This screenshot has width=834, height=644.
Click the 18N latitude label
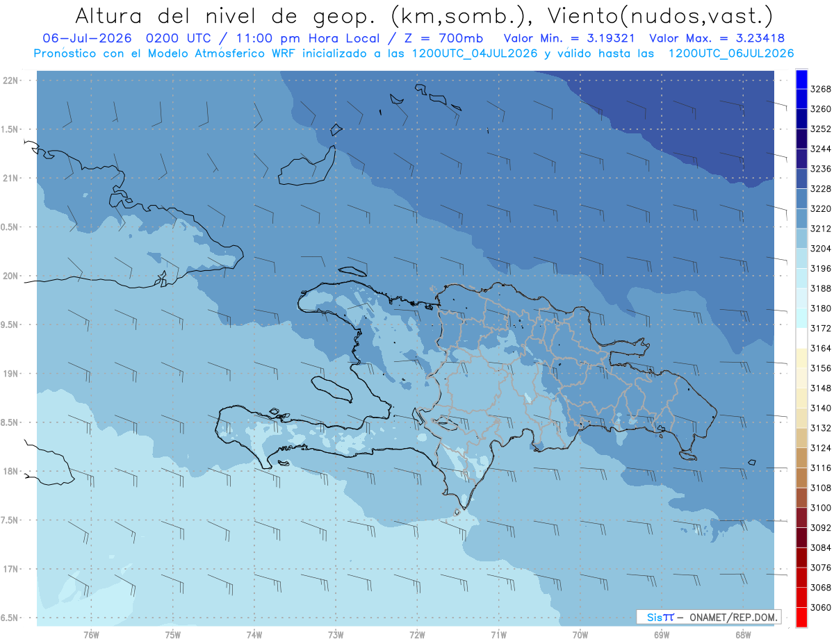[x=10, y=471]
